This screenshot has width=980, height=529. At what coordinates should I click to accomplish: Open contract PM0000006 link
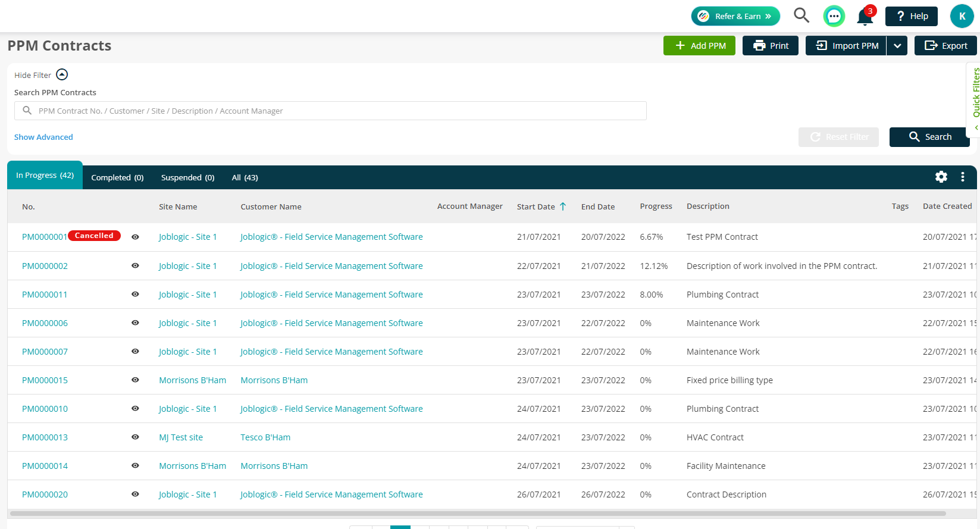tap(45, 323)
